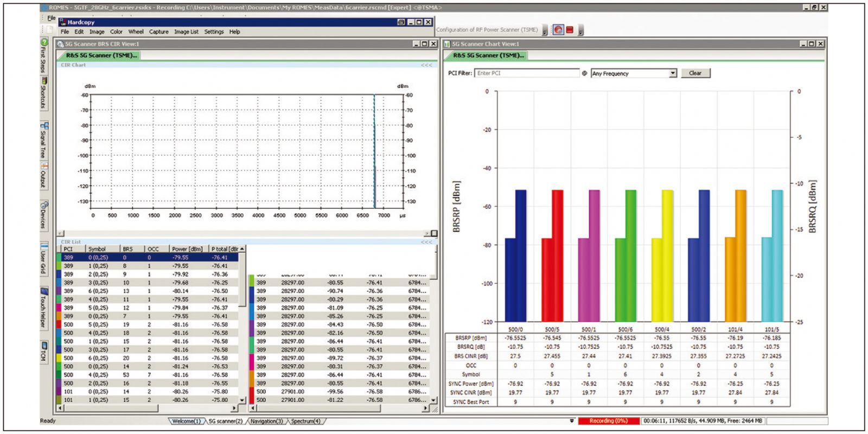Click the Symbol column header
The height and width of the screenshot is (434, 868).
pos(103,249)
